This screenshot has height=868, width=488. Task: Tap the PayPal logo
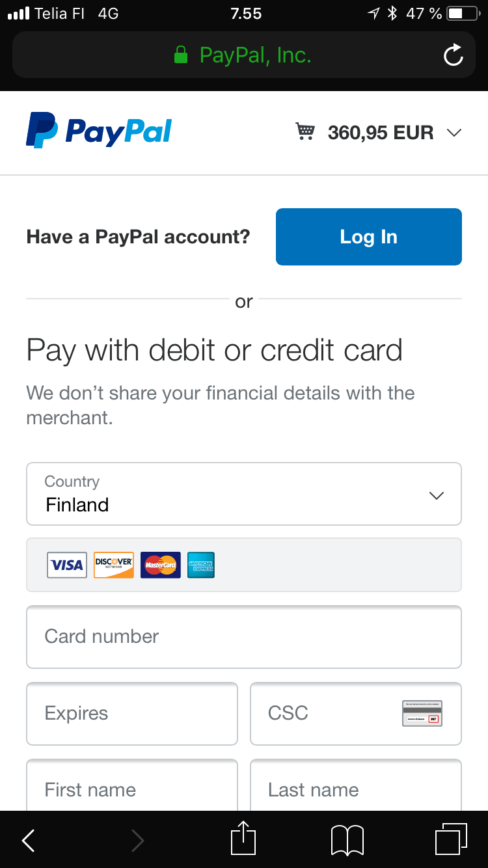coord(99,130)
